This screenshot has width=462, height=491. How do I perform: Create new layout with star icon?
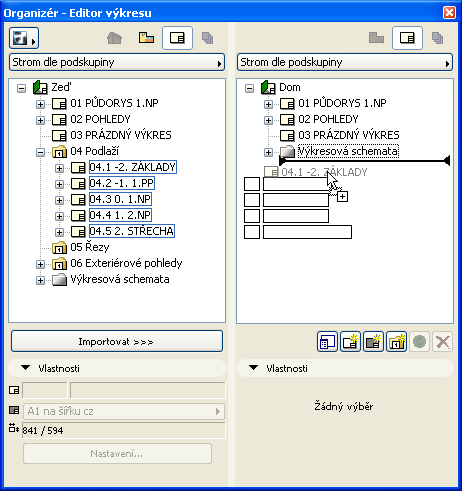[x=350, y=342]
